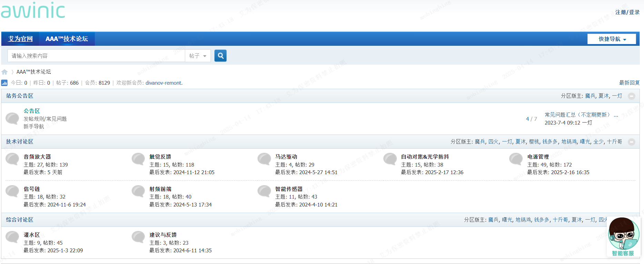Screen dimensions: 644x264
Task: Click the awinic logo
Action: (33, 11)
